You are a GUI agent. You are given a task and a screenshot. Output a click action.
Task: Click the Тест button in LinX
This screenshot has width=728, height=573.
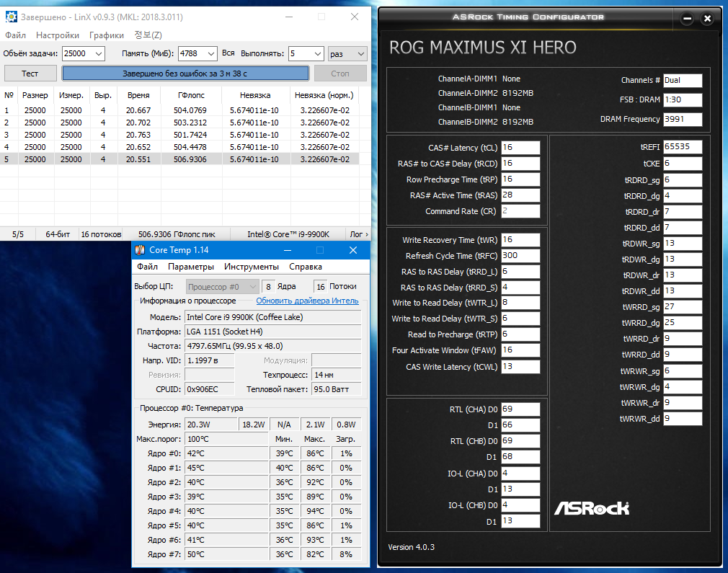pos(30,74)
